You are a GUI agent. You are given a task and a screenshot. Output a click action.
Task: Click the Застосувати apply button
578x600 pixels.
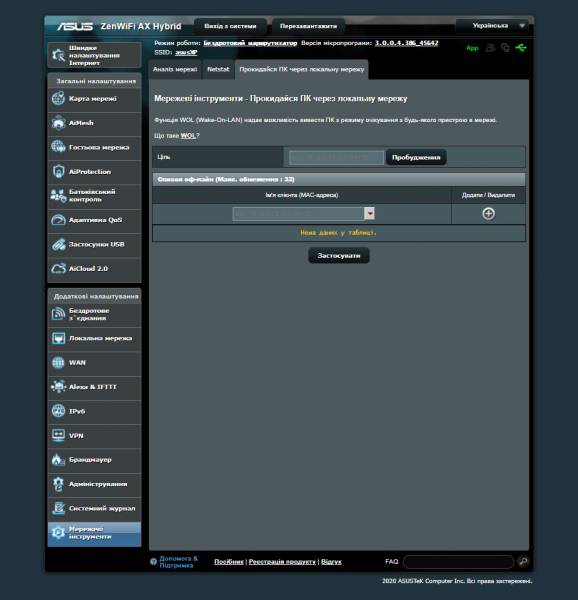click(x=339, y=256)
